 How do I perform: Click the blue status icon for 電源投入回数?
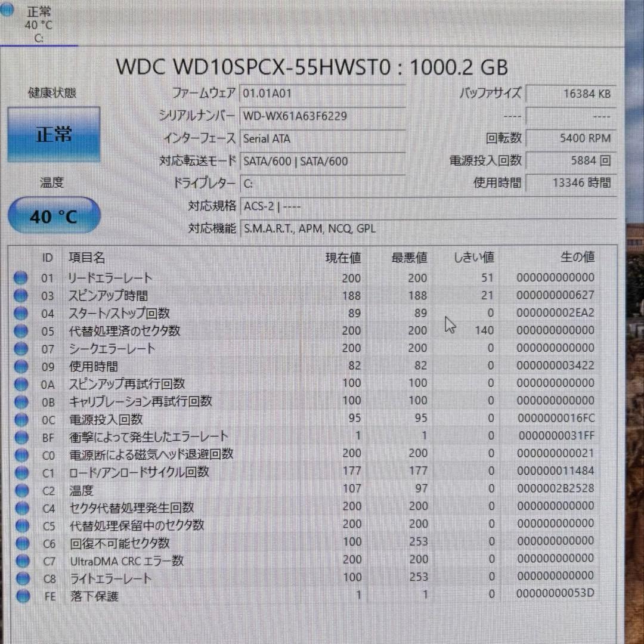click(x=21, y=419)
